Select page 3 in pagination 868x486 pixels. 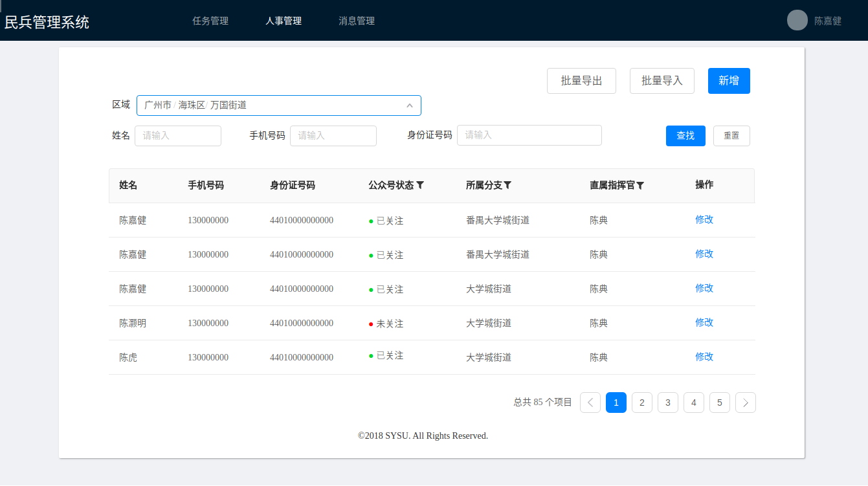668,403
